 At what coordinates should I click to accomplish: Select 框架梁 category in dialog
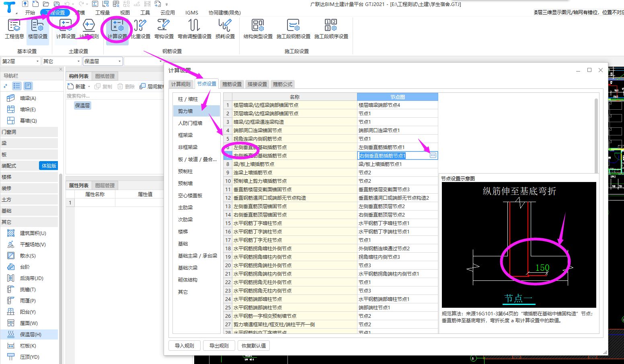point(196,135)
